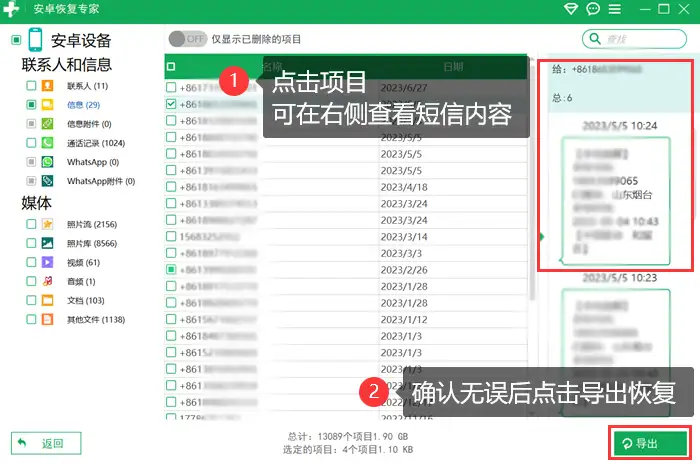Open 通话记录 (1024) category
The image size is (700, 464).
pos(96,143)
